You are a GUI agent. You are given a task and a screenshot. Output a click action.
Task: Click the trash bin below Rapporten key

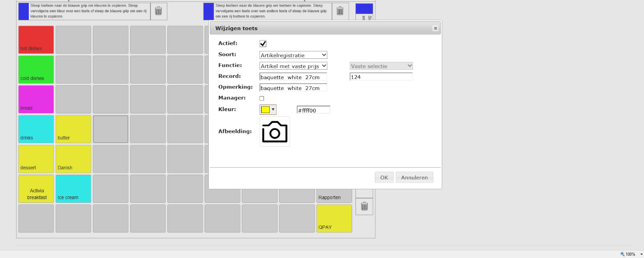click(364, 206)
